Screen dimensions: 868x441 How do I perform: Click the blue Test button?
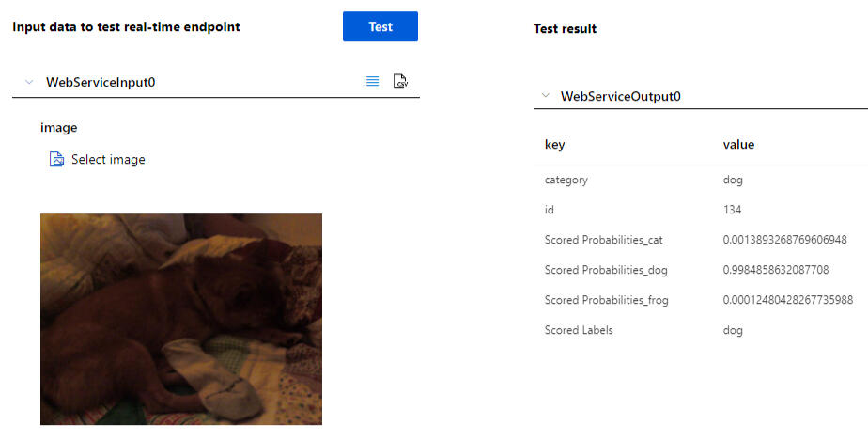(380, 26)
